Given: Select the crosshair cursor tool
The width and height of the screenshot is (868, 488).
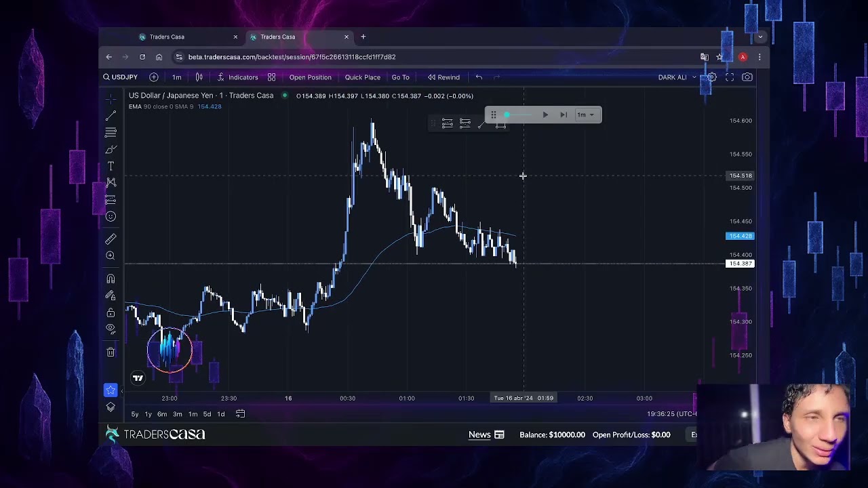Looking at the screenshot, I should (111, 99).
